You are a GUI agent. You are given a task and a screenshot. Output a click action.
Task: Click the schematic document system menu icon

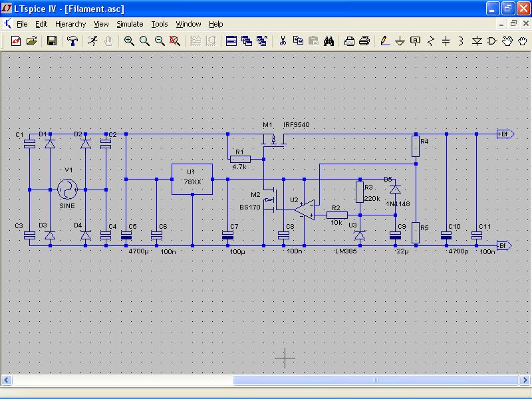coord(7,24)
